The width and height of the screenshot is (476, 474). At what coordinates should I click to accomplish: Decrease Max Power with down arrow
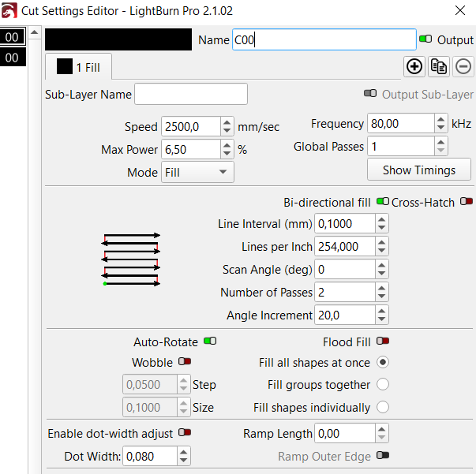point(227,154)
